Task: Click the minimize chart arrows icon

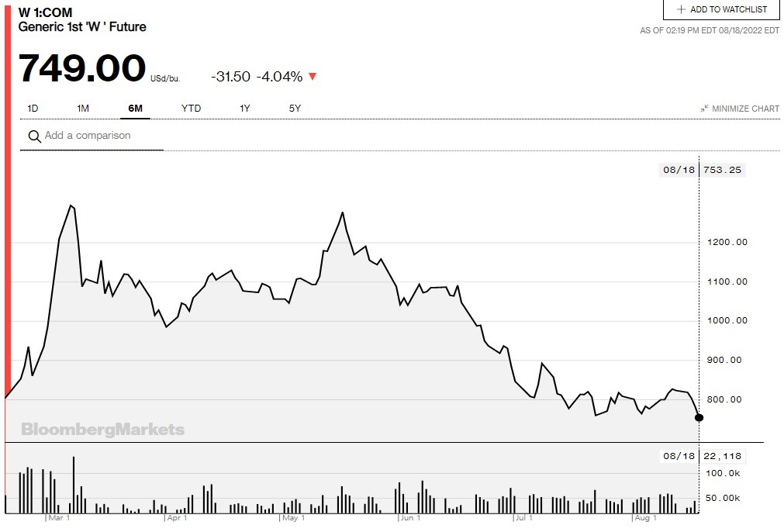Action: coord(704,109)
